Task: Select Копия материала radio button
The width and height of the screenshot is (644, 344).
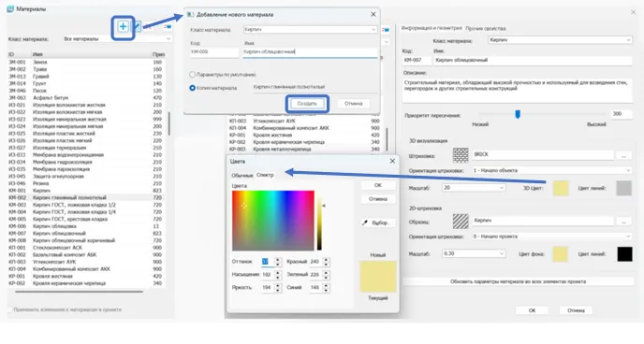Action: click(x=192, y=88)
